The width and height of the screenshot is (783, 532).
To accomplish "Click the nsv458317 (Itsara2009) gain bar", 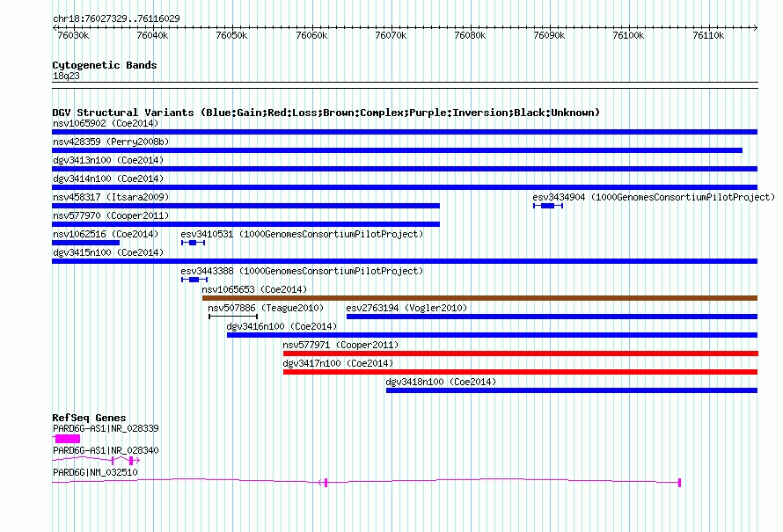I will tap(245, 206).
